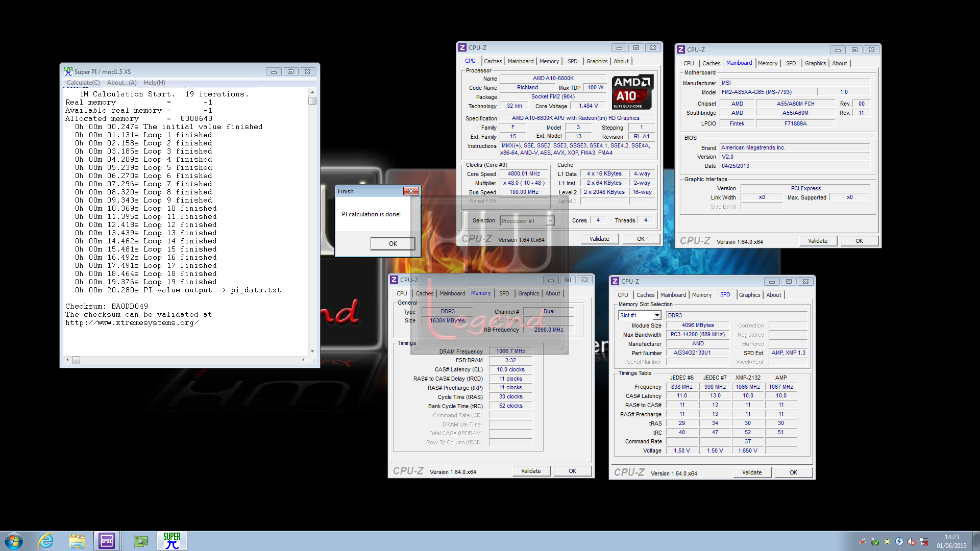The height and width of the screenshot is (551, 980).
Task: Click CPU-Z icon in Mainboard window title
Action: tap(681, 49)
